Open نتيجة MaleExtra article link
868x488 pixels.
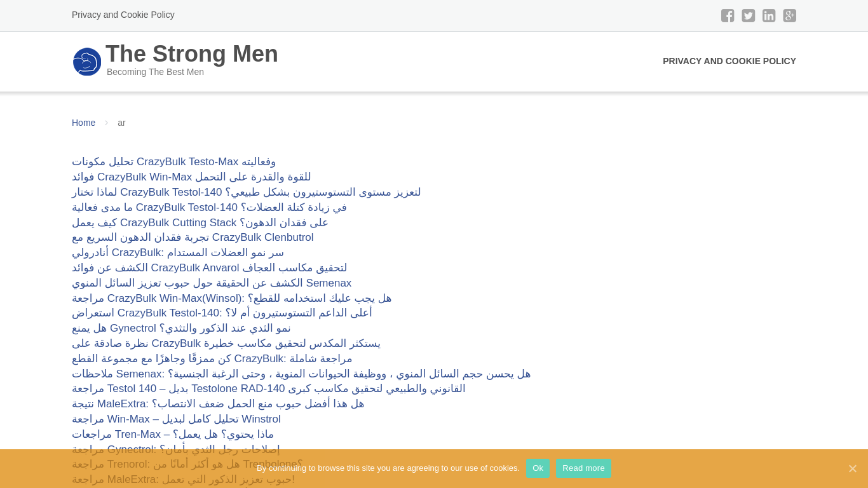click(x=218, y=404)
